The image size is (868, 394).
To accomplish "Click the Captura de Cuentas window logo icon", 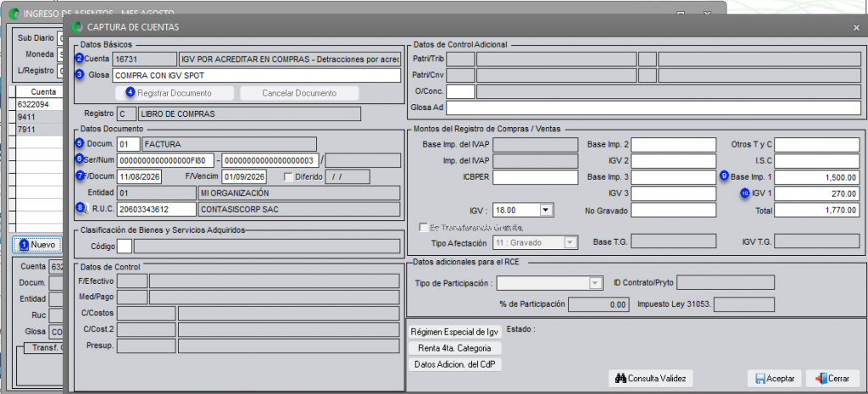I will pyautogui.click(x=76, y=26).
